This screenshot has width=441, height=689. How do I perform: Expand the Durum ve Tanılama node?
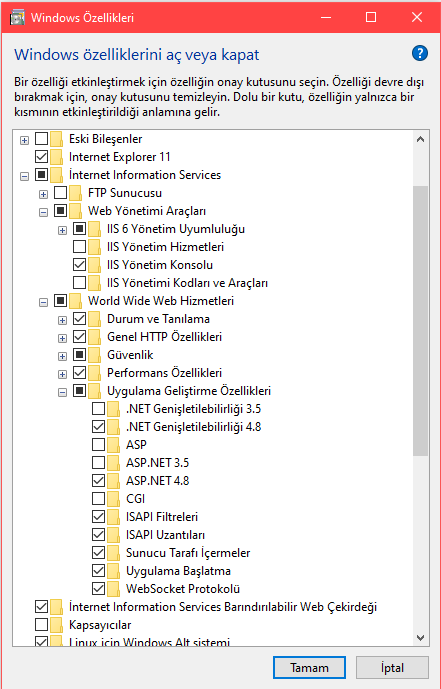tap(62, 320)
